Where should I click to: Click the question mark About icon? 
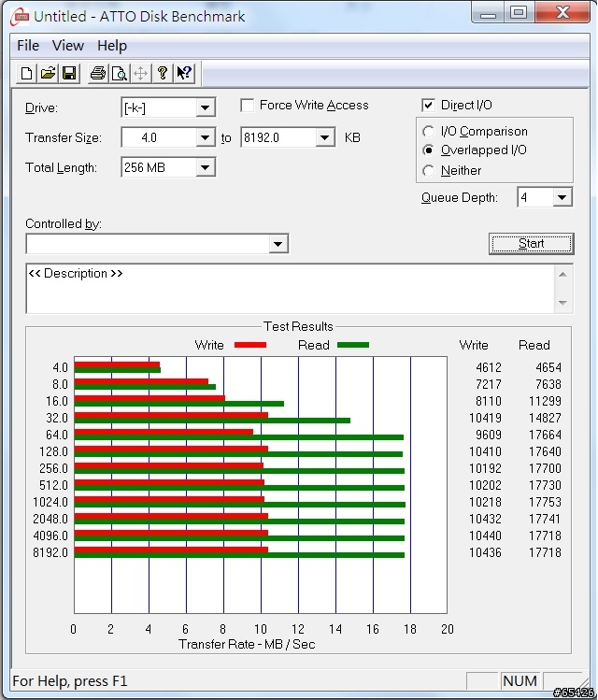[x=162, y=73]
